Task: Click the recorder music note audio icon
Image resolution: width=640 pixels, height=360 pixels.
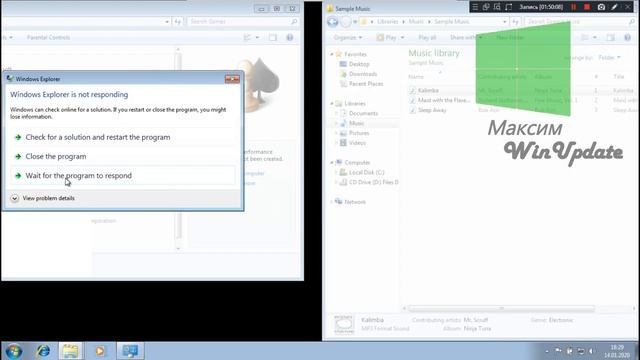Action: (x=509, y=7)
